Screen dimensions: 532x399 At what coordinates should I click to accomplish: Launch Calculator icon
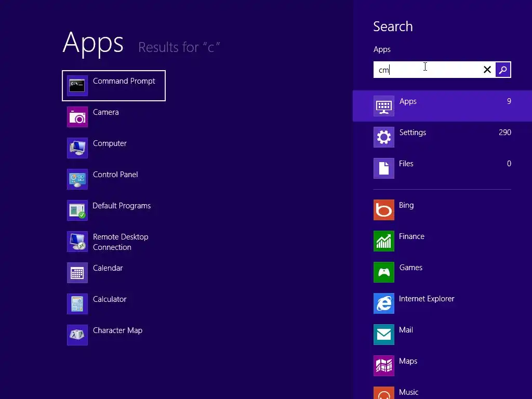click(77, 304)
